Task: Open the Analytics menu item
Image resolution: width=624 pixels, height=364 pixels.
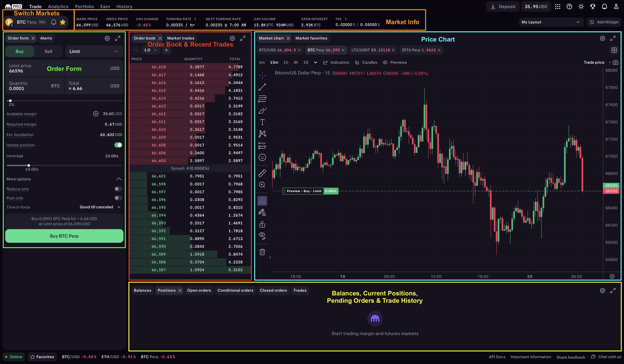Action: (x=58, y=6)
